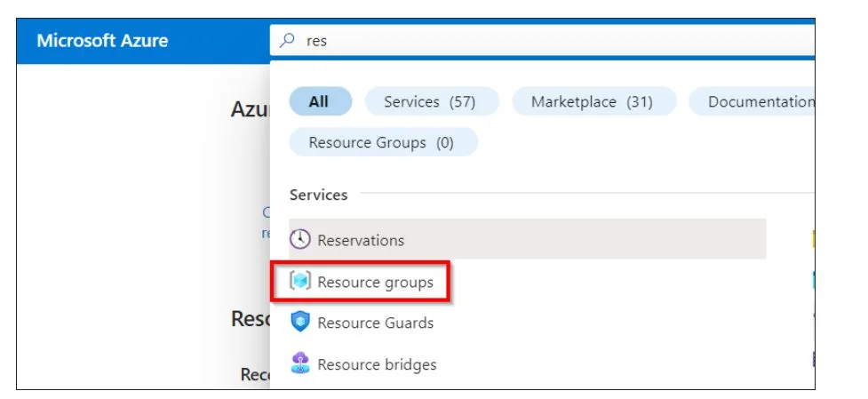
Task: Click the Services section heading
Action: tap(318, 195)
